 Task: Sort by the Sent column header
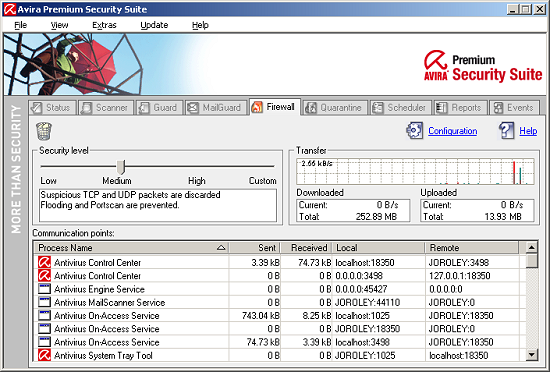pos(255,248)
